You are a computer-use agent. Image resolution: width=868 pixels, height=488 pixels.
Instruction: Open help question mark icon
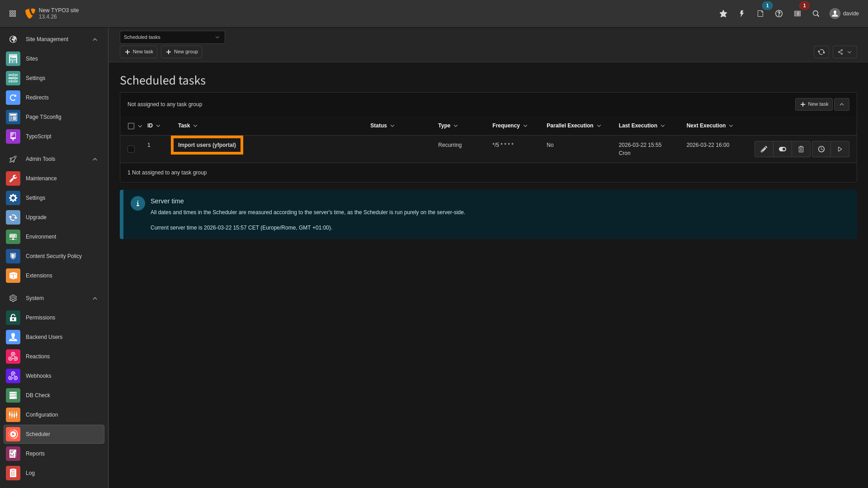click(x=778, y=14)
